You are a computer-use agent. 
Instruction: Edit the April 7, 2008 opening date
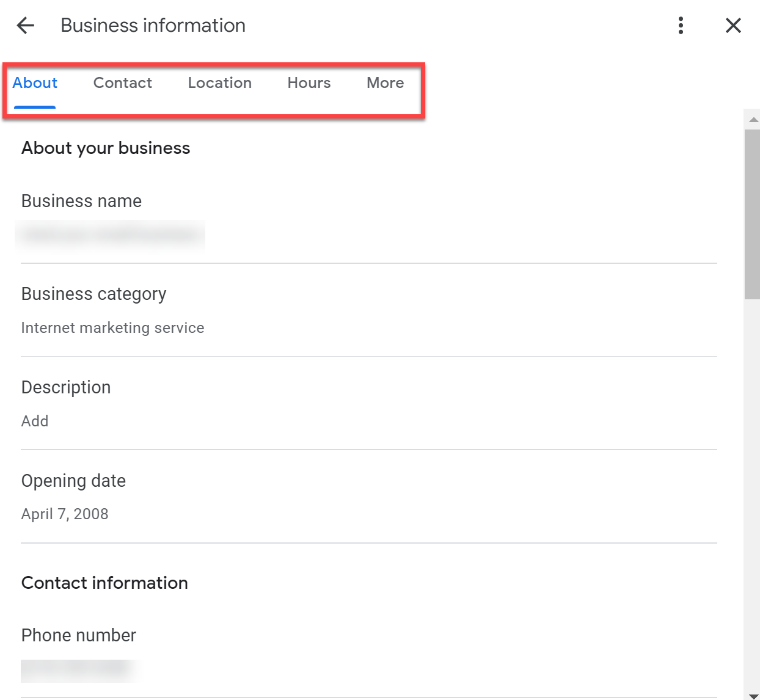pyautogui.click(x=65, y=514)
